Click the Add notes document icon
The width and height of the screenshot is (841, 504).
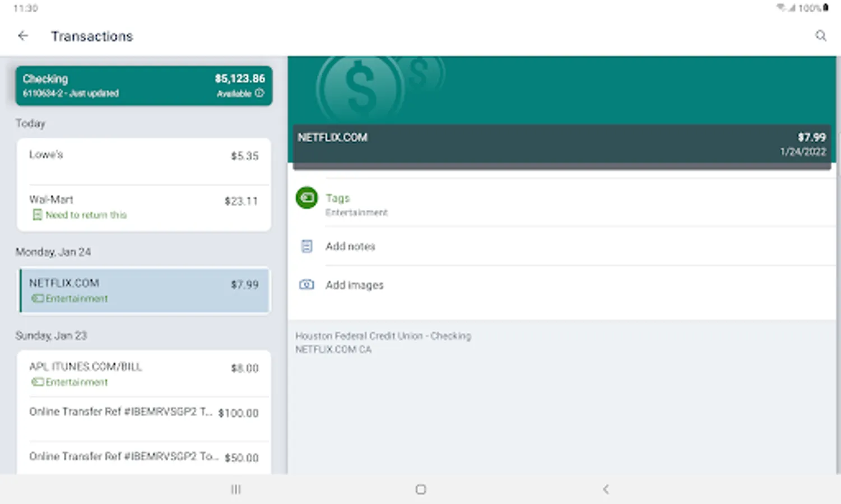pos(306,246)
